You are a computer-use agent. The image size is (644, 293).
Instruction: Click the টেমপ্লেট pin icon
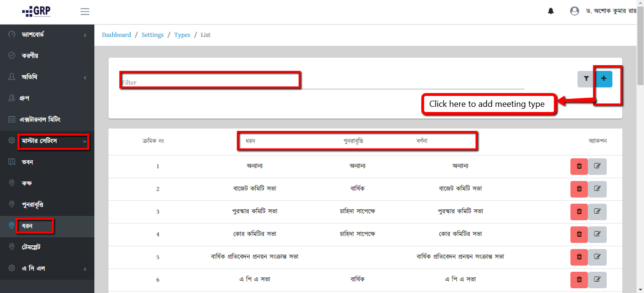[12, 247]
